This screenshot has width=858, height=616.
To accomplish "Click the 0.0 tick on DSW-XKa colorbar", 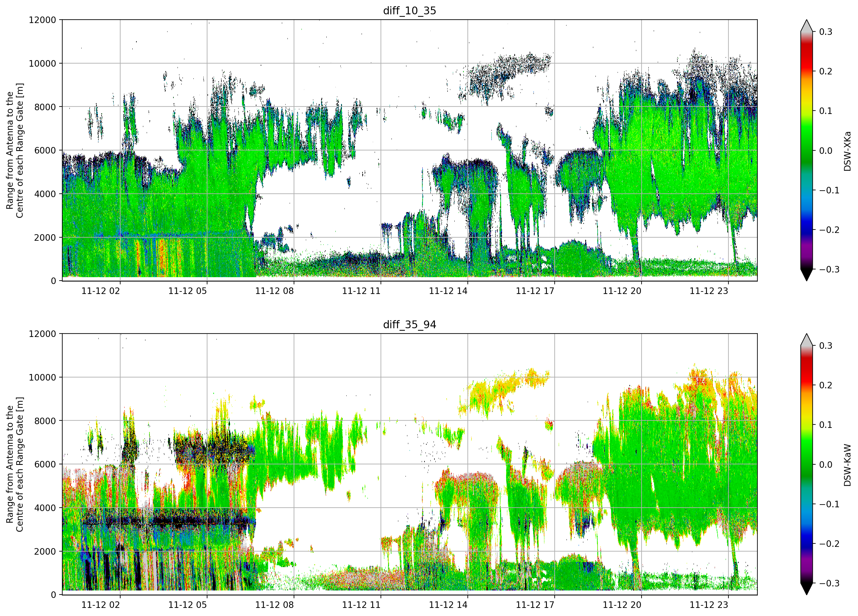I will pos(826,151).
